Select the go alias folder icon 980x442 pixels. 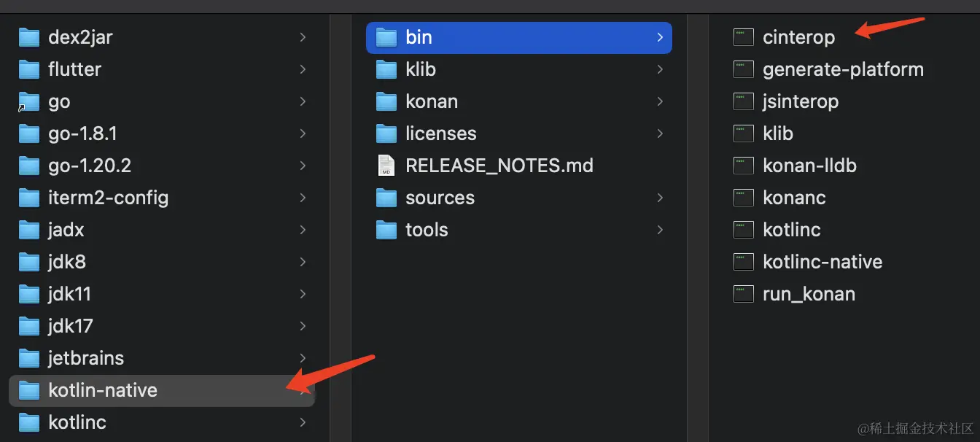(28, 101)
